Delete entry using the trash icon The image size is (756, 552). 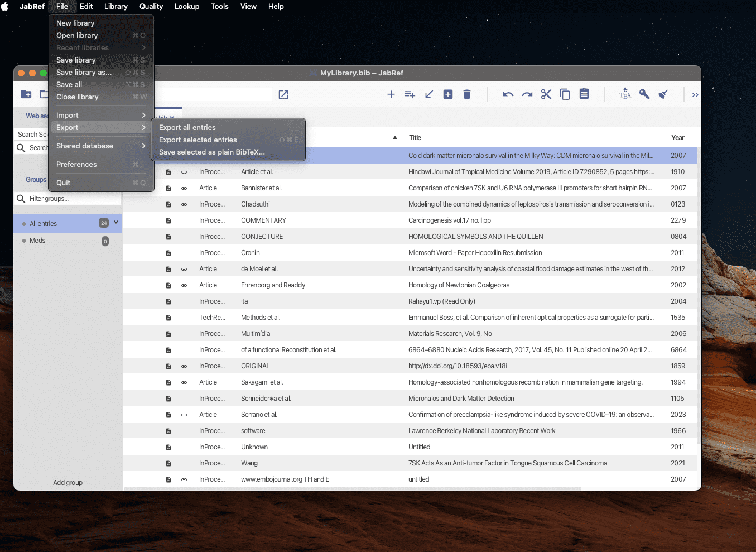click(467, 94)
